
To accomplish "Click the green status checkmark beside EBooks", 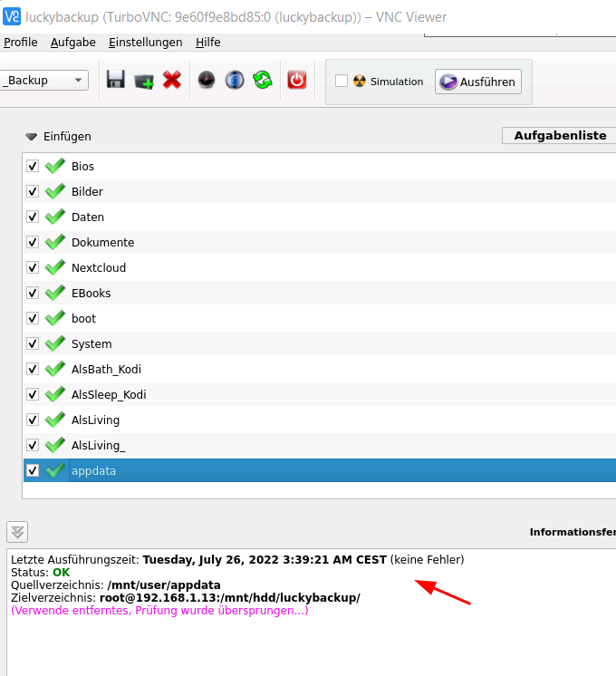I will (x=55, y=294).
